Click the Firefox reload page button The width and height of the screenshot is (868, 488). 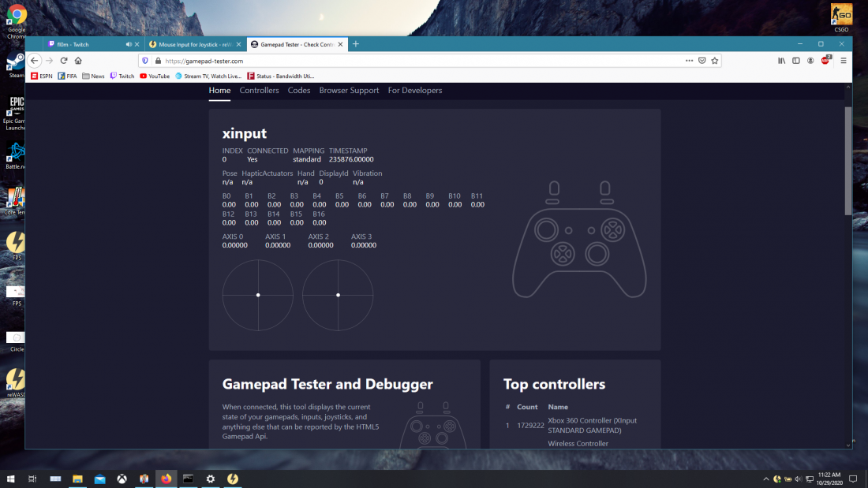point(64,61)
